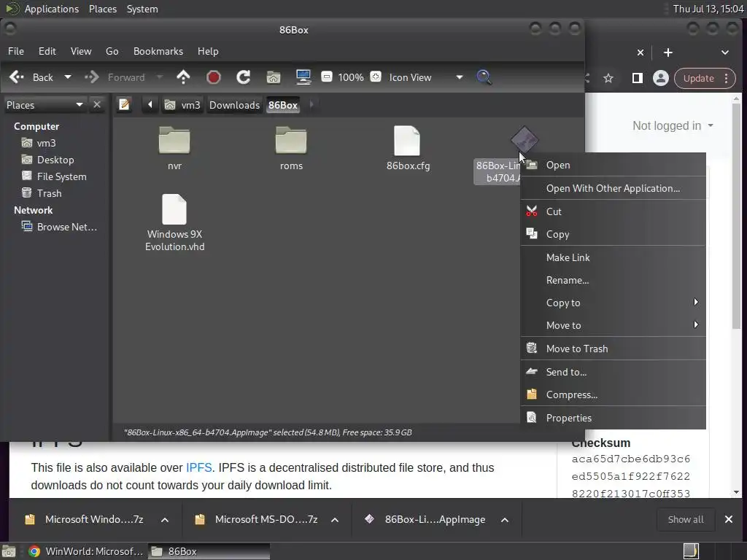Follow the IPFS link

pos(198,467)
